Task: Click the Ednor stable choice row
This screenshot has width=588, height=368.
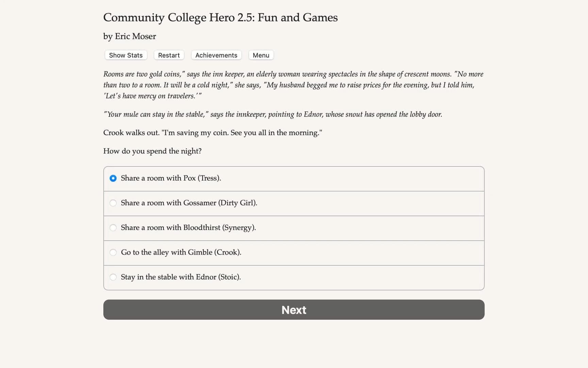Action: [x=293, y=277]
